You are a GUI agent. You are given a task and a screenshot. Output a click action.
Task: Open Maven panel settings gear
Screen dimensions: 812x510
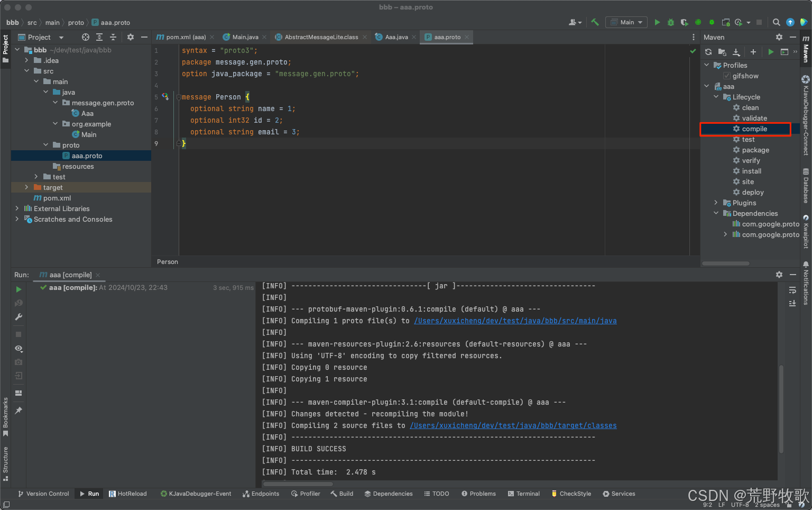point(779,37)
